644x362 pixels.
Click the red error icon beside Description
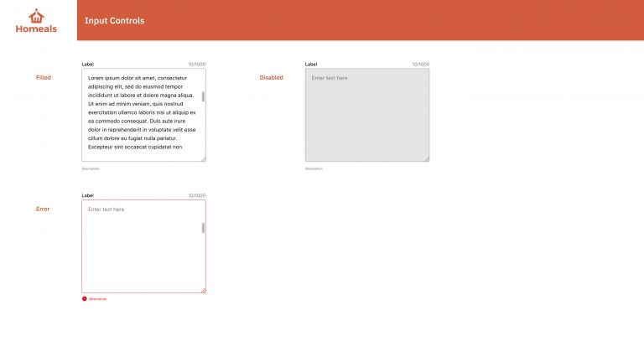[x=84, y=299]
